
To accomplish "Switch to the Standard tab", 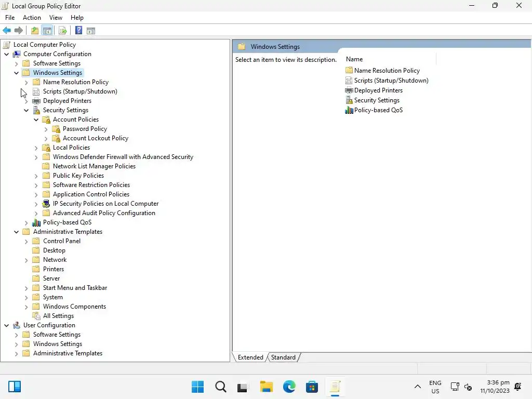I will pyautogui.click(x=283, y=357).
